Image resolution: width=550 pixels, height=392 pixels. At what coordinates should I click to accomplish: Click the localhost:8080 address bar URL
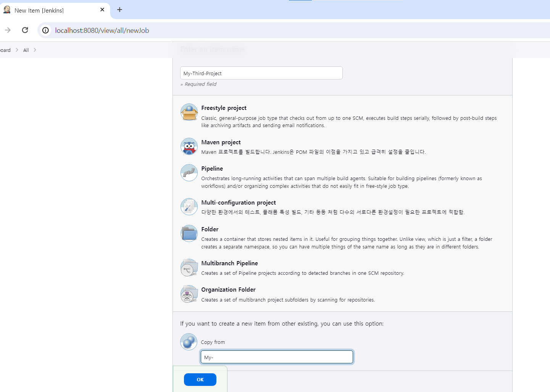[x=102, y=31]
